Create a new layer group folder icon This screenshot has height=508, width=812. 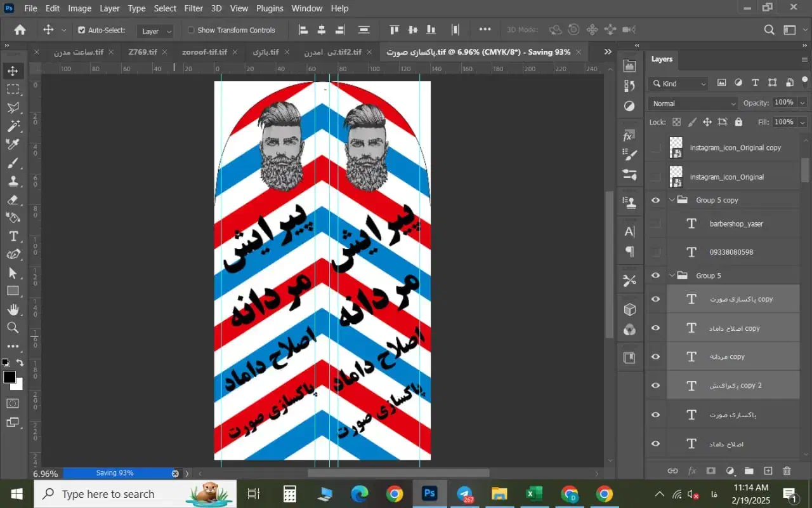[749, 471]
